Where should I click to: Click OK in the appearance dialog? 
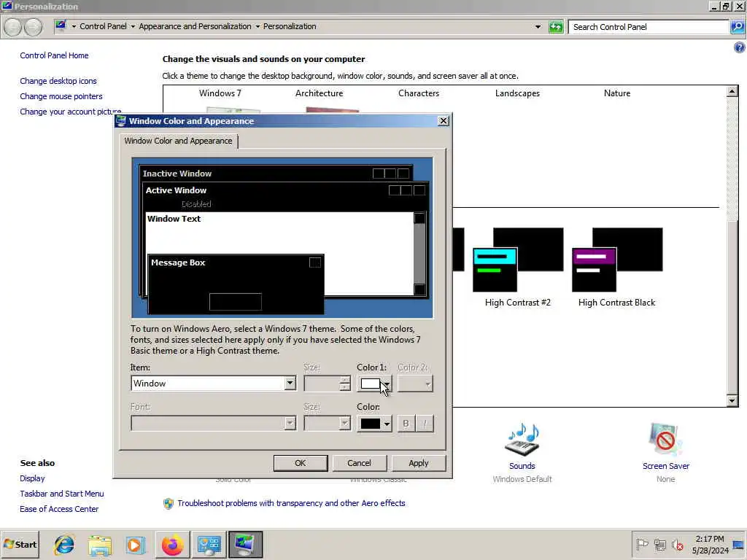pos(300,463)
